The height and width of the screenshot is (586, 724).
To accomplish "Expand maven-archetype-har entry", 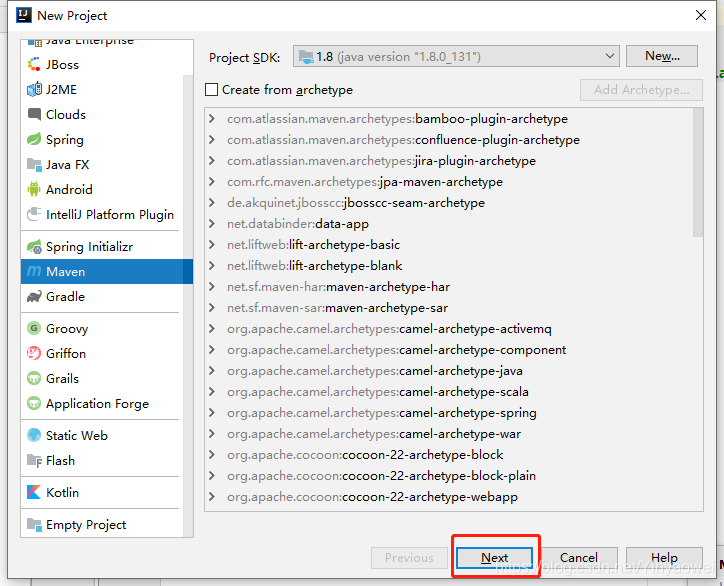I will pyautogui.click(x=212, y=287).
